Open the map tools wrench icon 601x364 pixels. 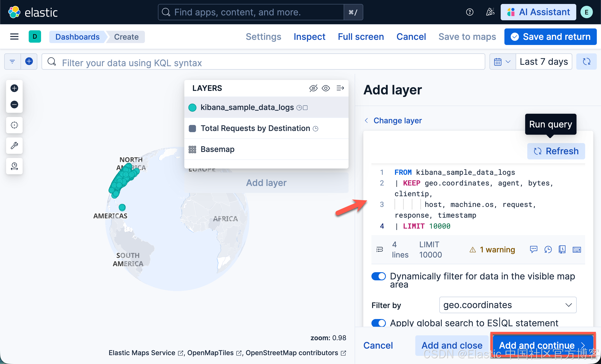14,145
